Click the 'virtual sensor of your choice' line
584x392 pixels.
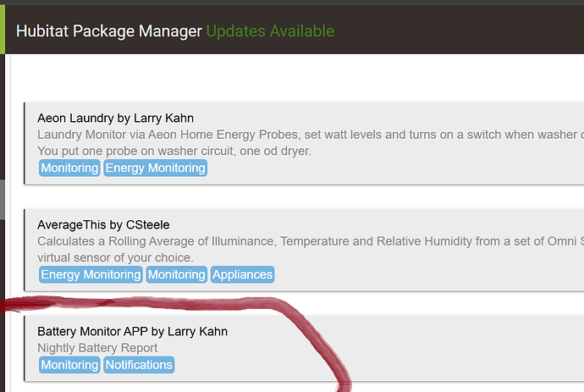click(x=115, y=257)
